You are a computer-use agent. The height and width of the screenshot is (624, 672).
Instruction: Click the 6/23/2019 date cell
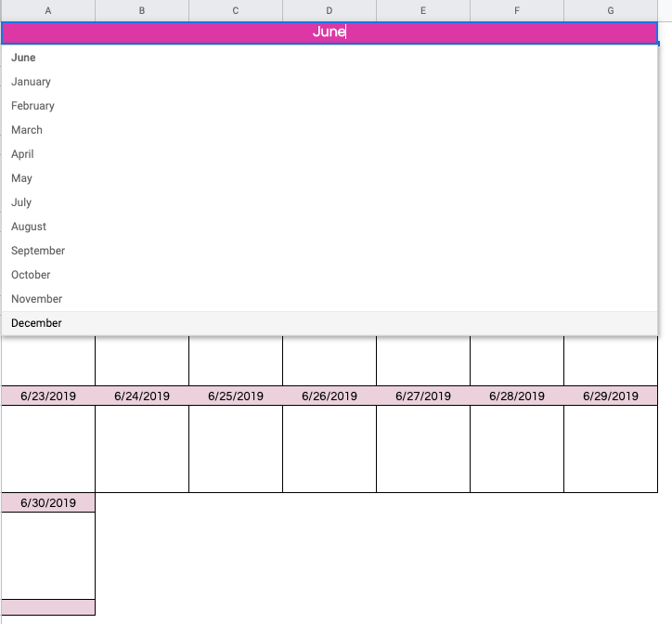pos(48,396)
